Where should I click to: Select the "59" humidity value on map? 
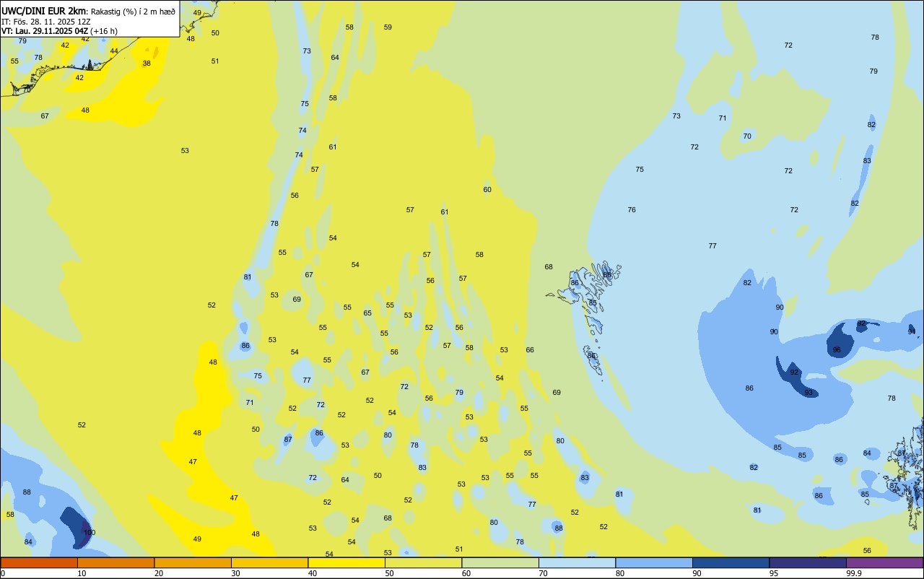(388, 27)
